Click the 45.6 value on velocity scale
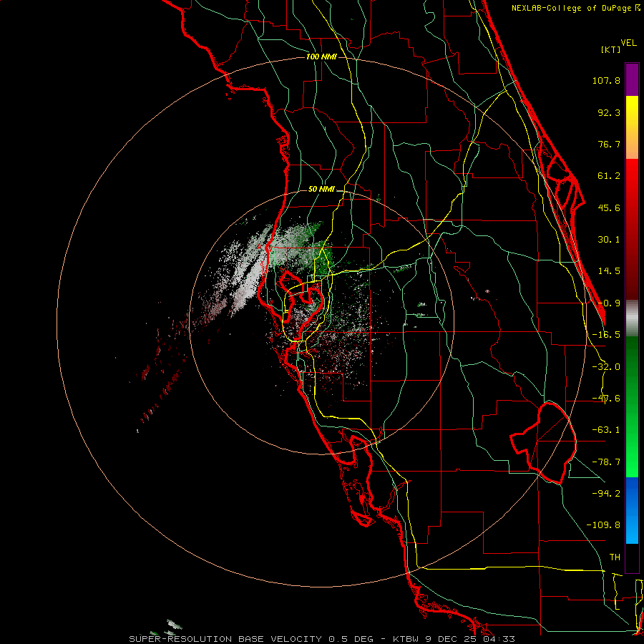 (609, 208)
